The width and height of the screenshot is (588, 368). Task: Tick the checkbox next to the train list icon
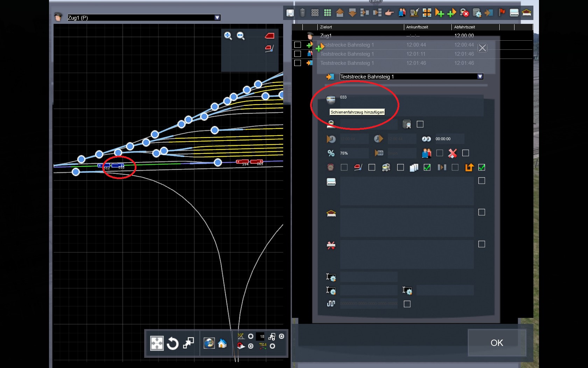click(420, 124)
